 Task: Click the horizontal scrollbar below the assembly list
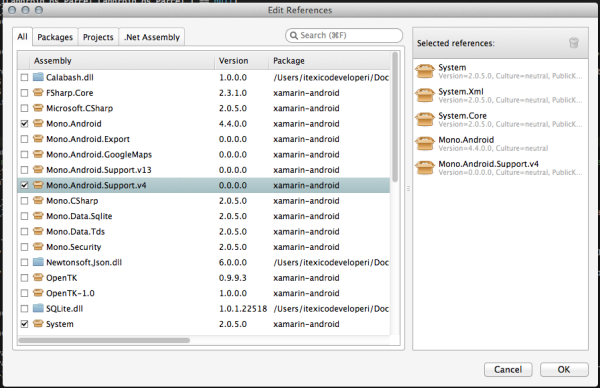(104, 340)
